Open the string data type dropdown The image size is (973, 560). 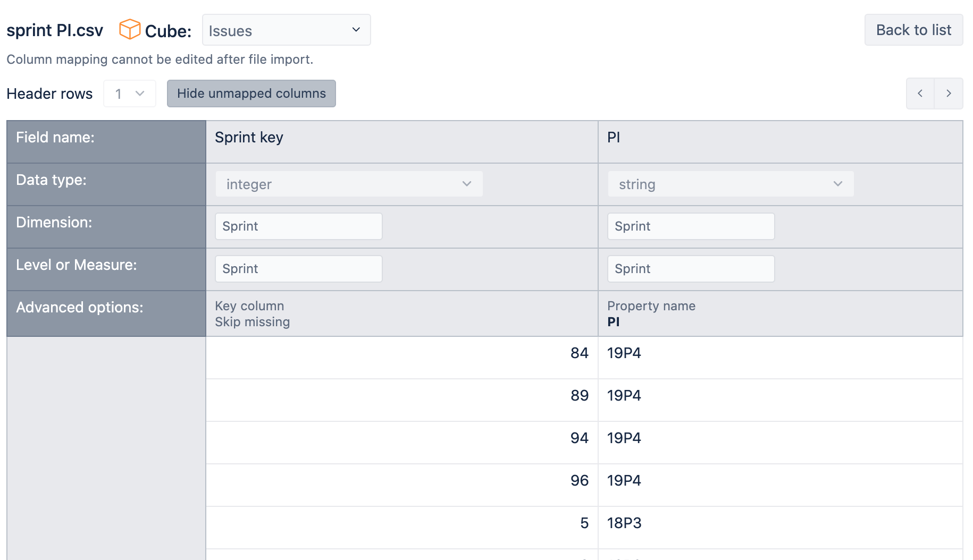click(x=731, y=184)
